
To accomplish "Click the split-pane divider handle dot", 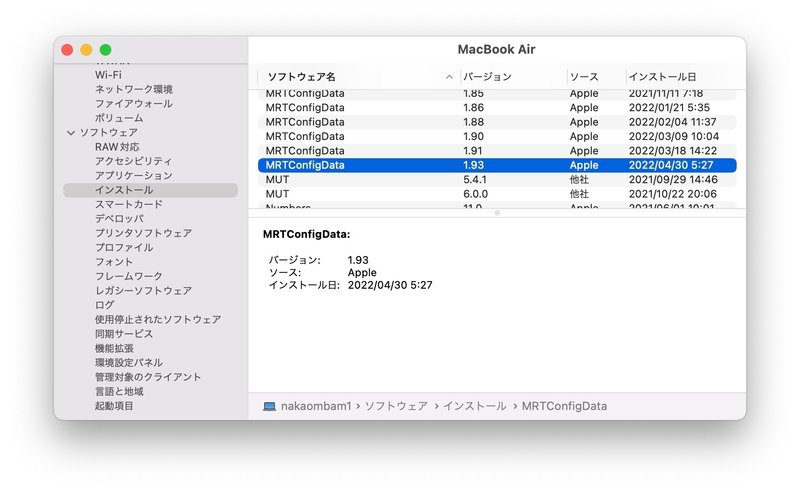I will coord(497,213).
